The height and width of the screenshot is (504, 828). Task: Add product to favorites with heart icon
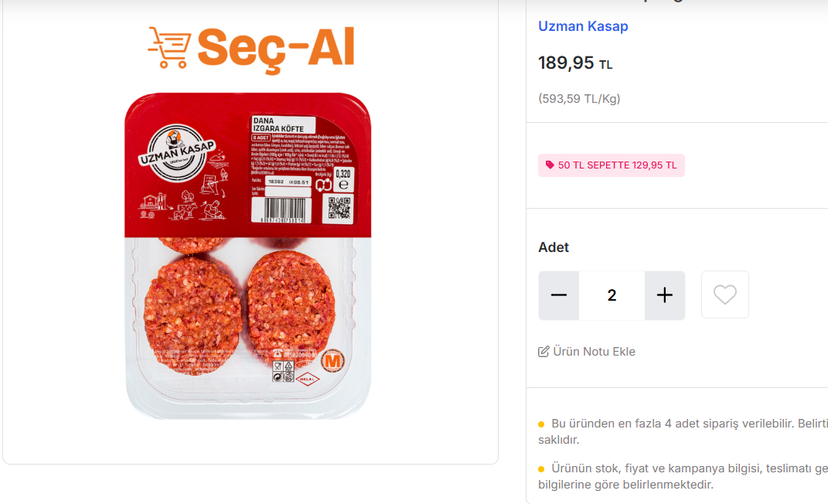tap(724, 295)
